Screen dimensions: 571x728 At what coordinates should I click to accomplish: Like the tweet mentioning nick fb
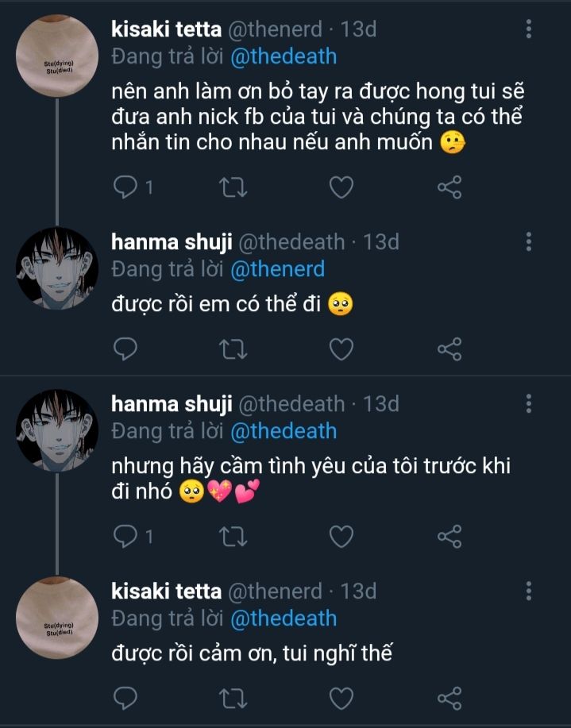click(341, 187)
